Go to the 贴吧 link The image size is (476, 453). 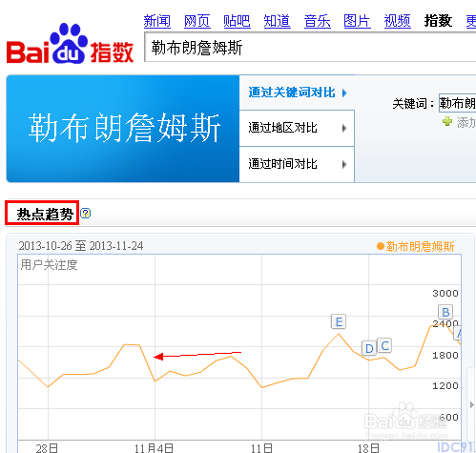pyautogui.click(x=237, y=21)
